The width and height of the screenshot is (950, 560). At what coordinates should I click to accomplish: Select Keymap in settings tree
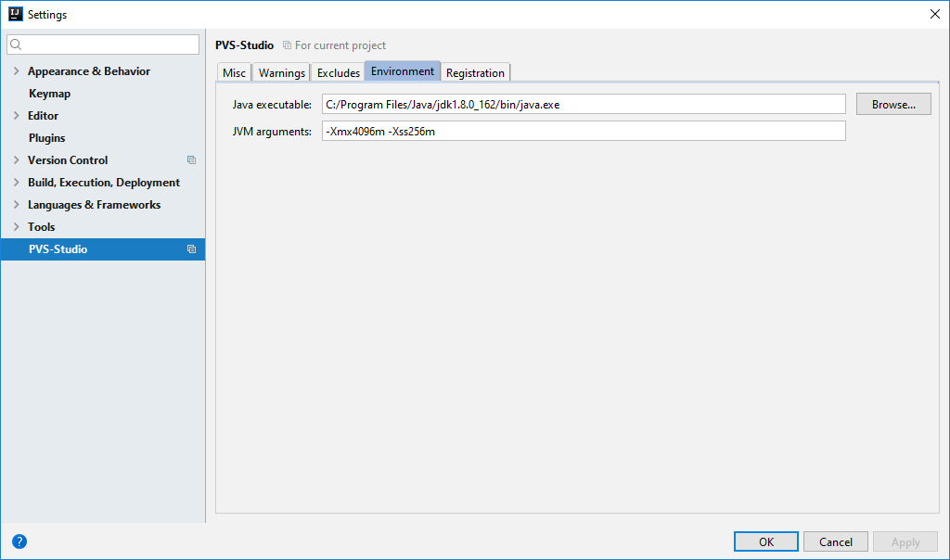[50, 94]
